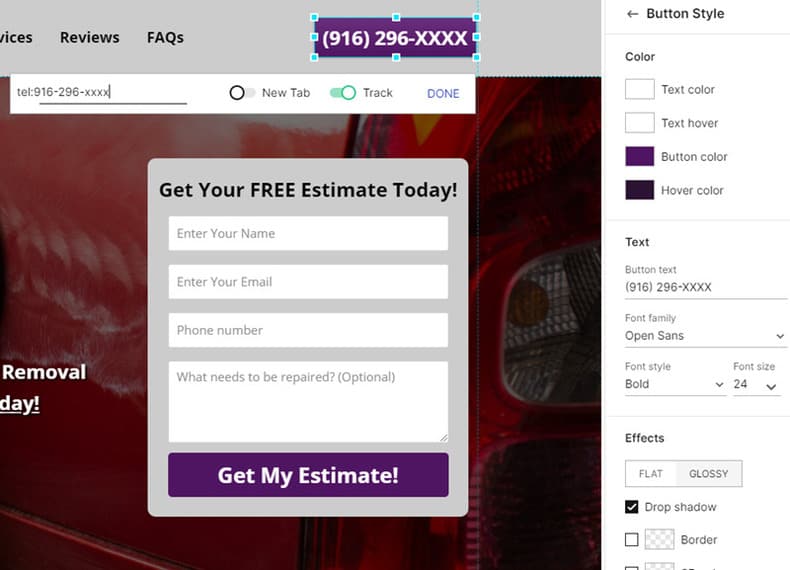
Task: Click DONE in link editor bar
Action: point(443,94)
